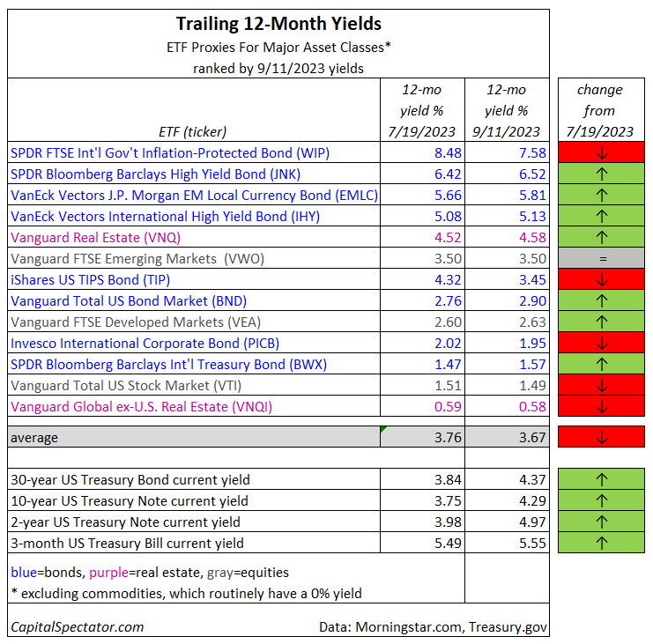Click the 'change from 7/19/2023' header
653x644 pixels.
600,111
